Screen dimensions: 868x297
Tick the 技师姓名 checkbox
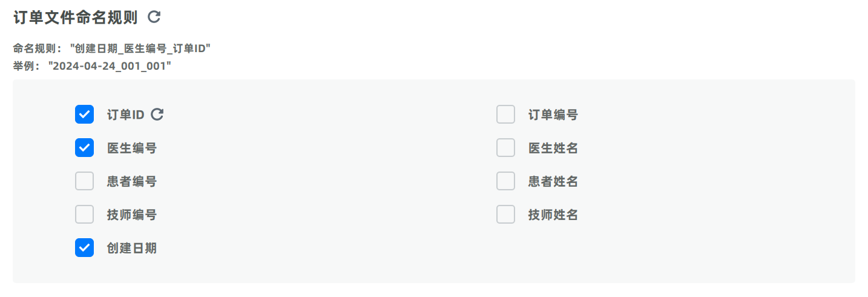[505, 214]
